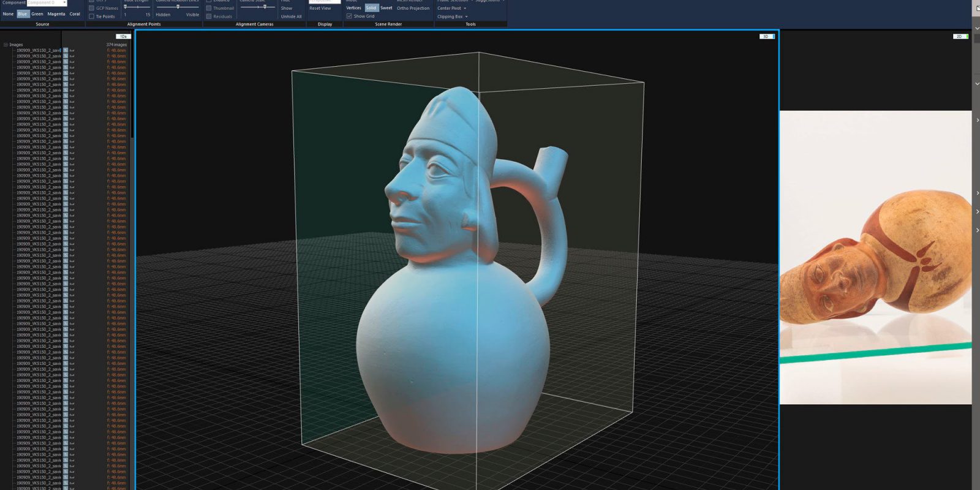This screenshot has width=980, height=490.
Task: Select the Blue source color option
Action: (23, 14)
